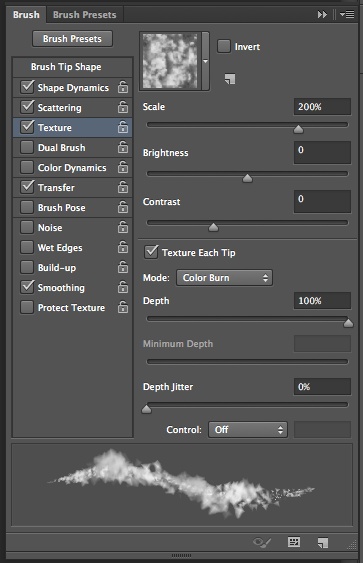Click the lock icon beside Noise

[123, 227]
